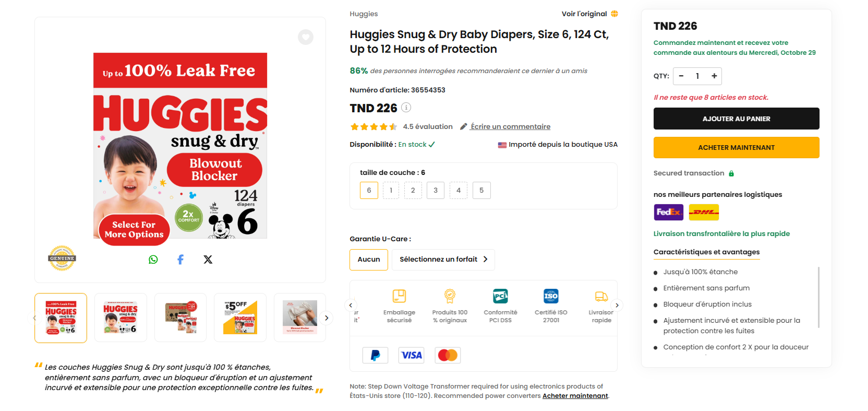
Task: Click price info icon next to TND 226
Action: [406, 108]
